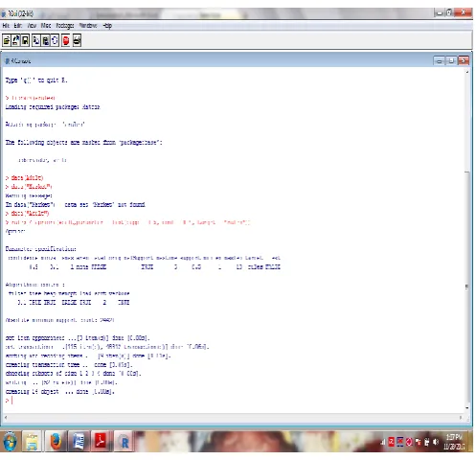
Task: Open the Help menu
Action: [107, 26]
